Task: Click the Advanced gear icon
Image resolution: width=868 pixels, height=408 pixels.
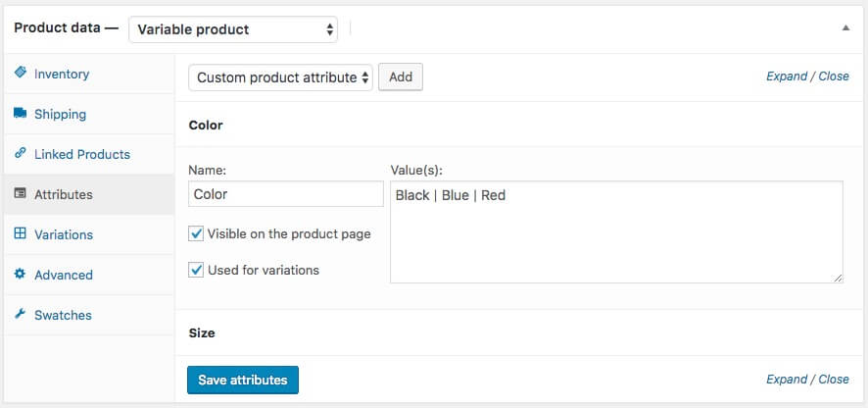Action: (x=20, y=275)
